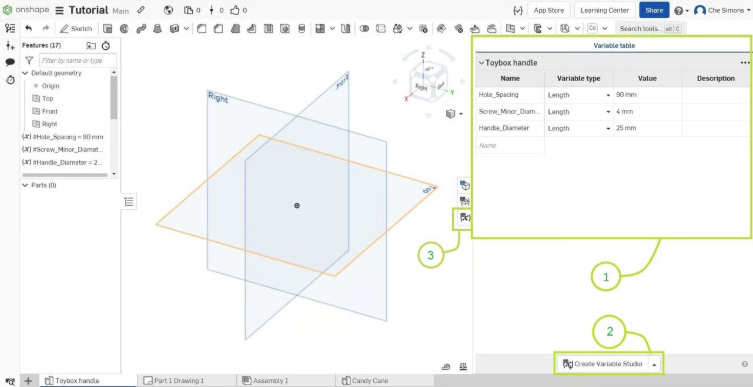Image resolution: width=753 pixels, height=387 pixels.
Task: Select the External thread tool
Action: 302,28
